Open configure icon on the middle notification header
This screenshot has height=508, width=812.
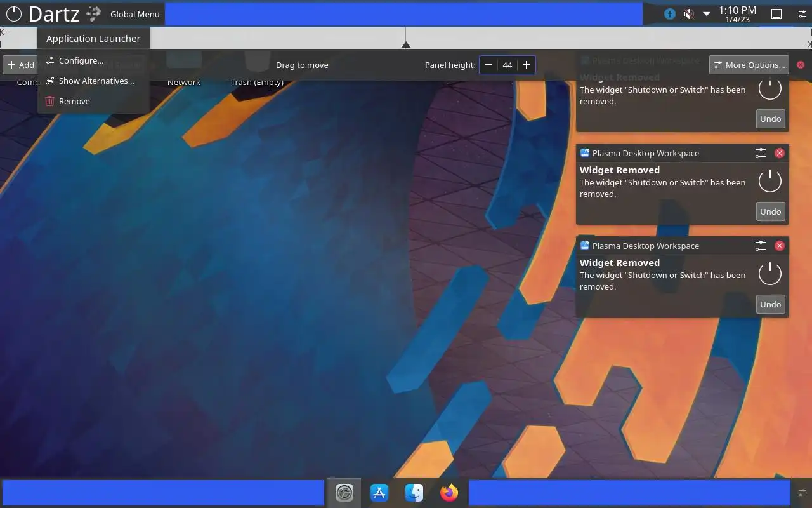click(761, 153)
